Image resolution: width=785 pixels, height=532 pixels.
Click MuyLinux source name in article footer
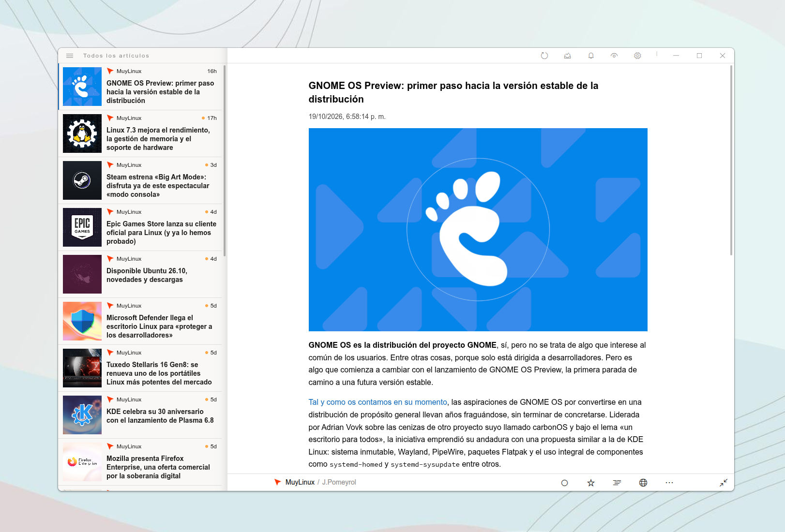[300, 482]
